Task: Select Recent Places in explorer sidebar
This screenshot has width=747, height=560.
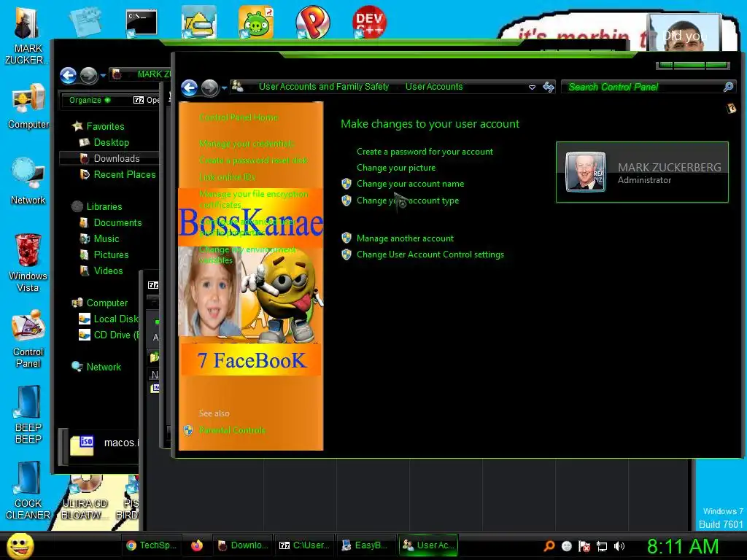Action: click(x=125, y=175)
